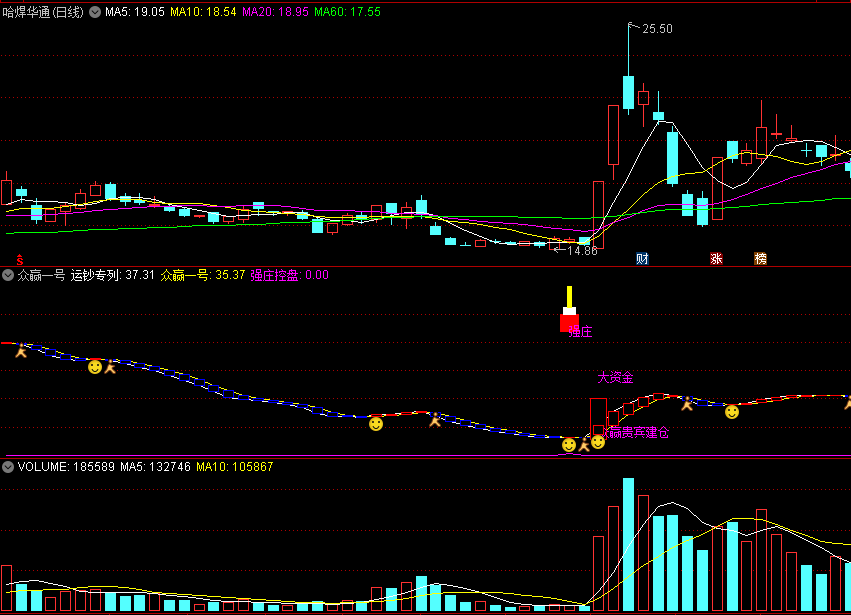
Task: Select the stock title 哈焊华通(日线)
Action: (43, 12)
